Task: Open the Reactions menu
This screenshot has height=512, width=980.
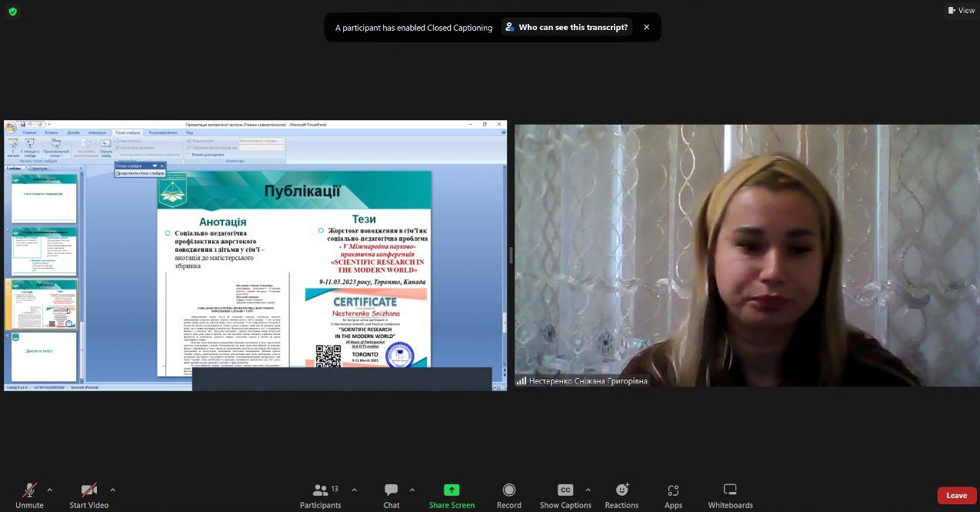Action: [622, 490]
